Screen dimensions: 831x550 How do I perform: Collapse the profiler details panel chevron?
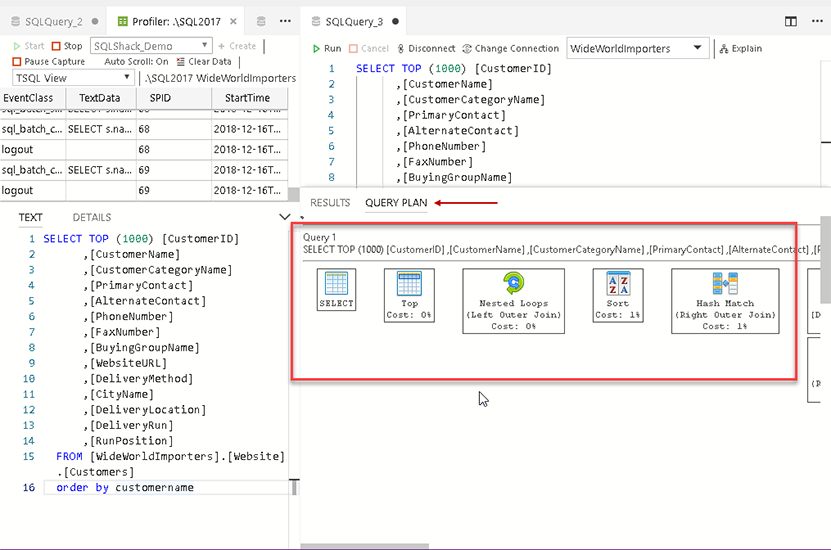click(x=284, y=217)
